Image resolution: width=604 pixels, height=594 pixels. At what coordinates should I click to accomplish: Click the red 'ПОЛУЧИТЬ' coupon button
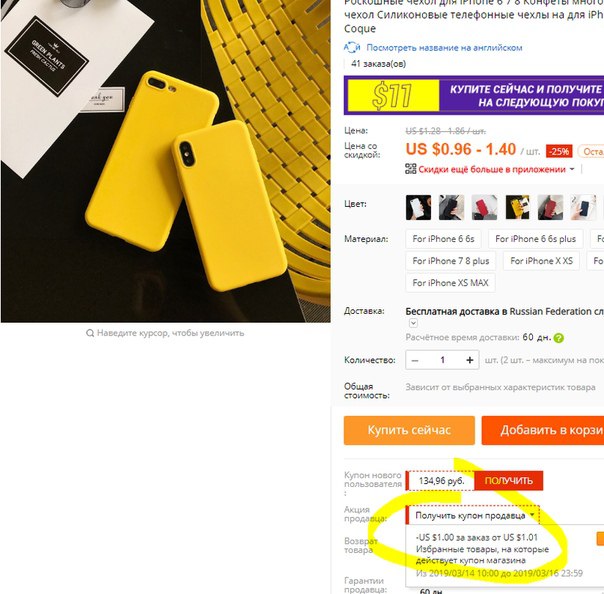point(508,481)
